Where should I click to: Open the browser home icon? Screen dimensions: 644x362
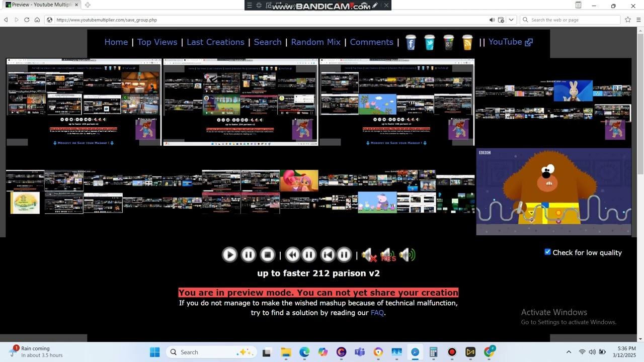pyautogui.click(x=37, y=20)
